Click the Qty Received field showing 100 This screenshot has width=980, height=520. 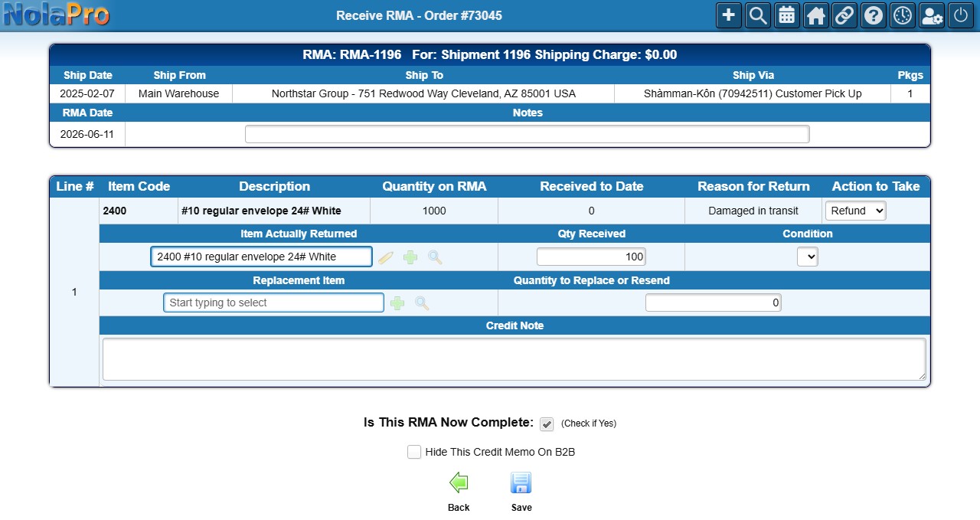coord(591,257)
